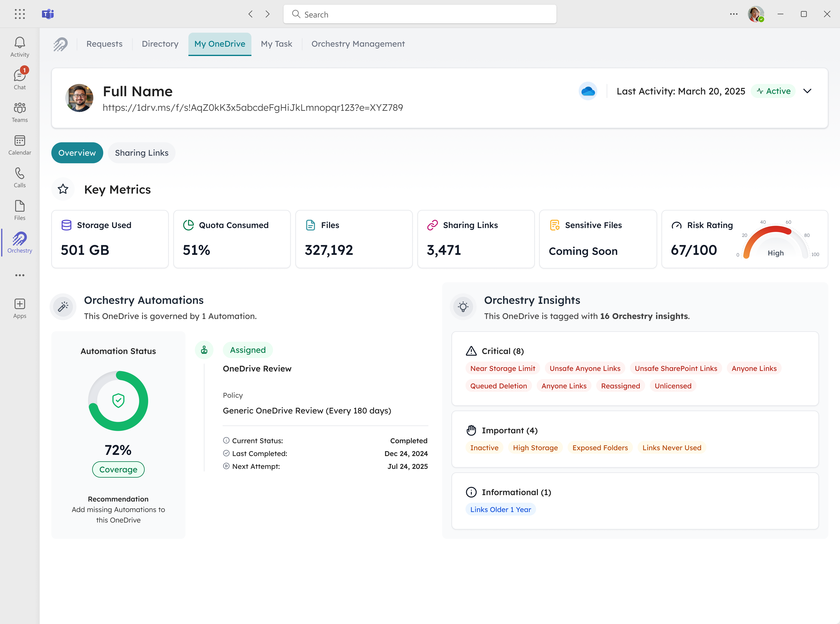This screenshot has height=624, width=840.
Task: Open the sidebar ellipsis overflow menu
Action: (19, 275)
